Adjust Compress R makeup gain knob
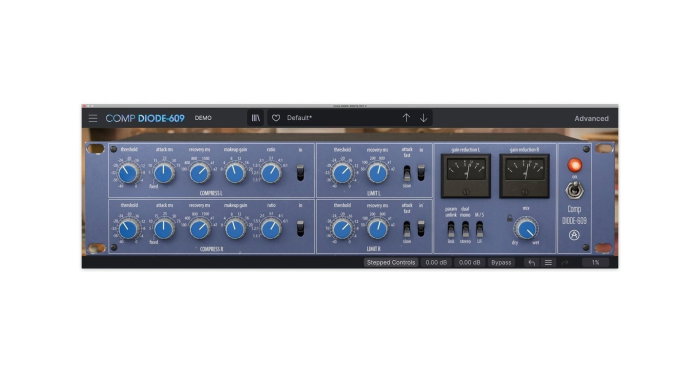 click(235, 229)
